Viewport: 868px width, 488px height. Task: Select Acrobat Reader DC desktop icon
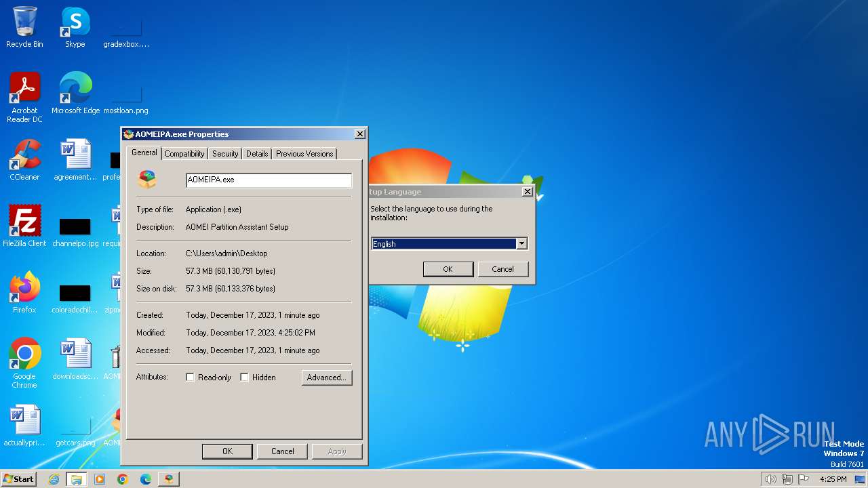pyautogui.click(x=24, y=98)
